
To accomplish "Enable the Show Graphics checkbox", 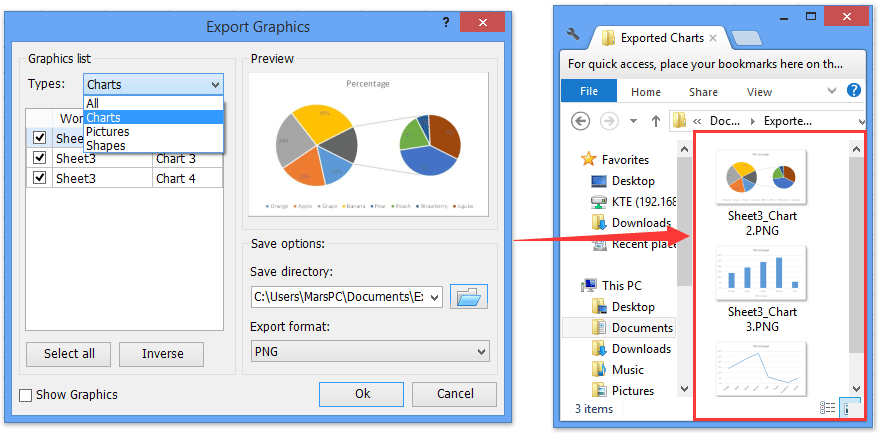I will pyautogui.click(x=26, y=395).
